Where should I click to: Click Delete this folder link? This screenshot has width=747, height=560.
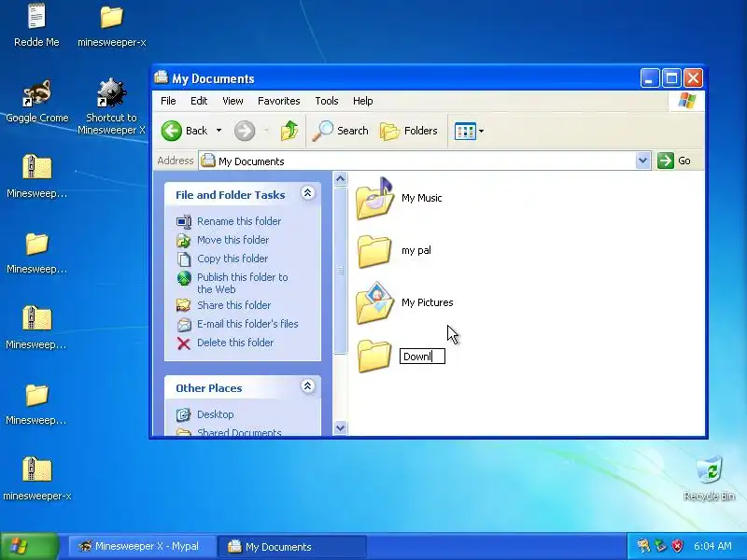[235, 343]
